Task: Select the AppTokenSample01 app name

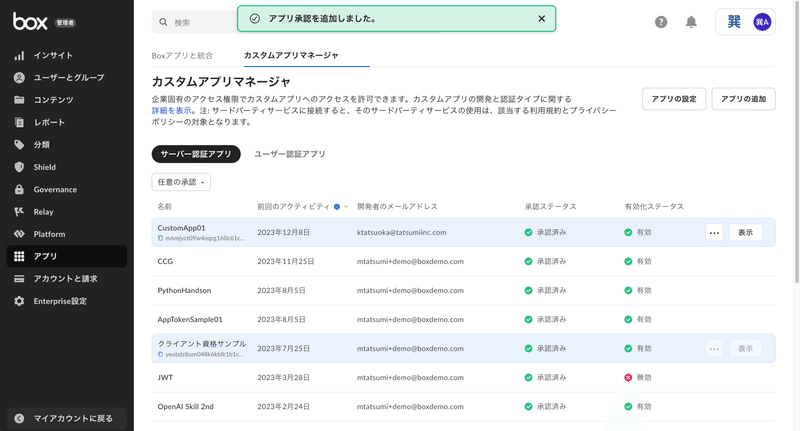Action: click(x=190, y=320)
